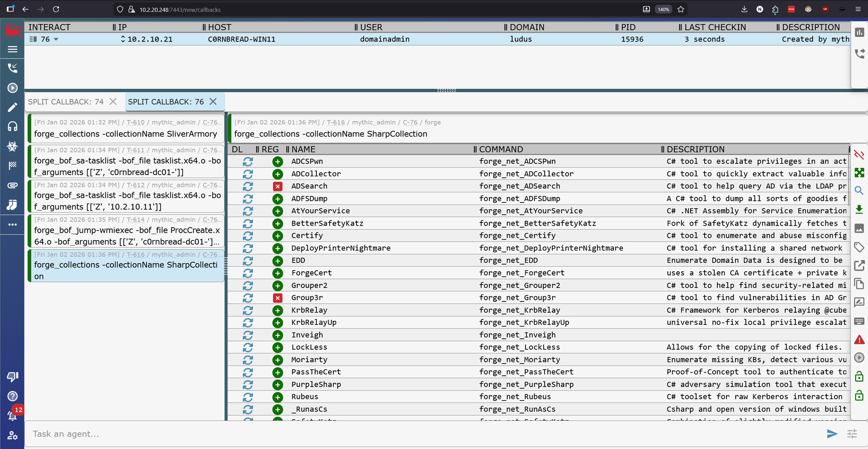Expand the callback 76 dropdown arrow
This screenshot has width=868, height=449.
click(x=56, y=40)
